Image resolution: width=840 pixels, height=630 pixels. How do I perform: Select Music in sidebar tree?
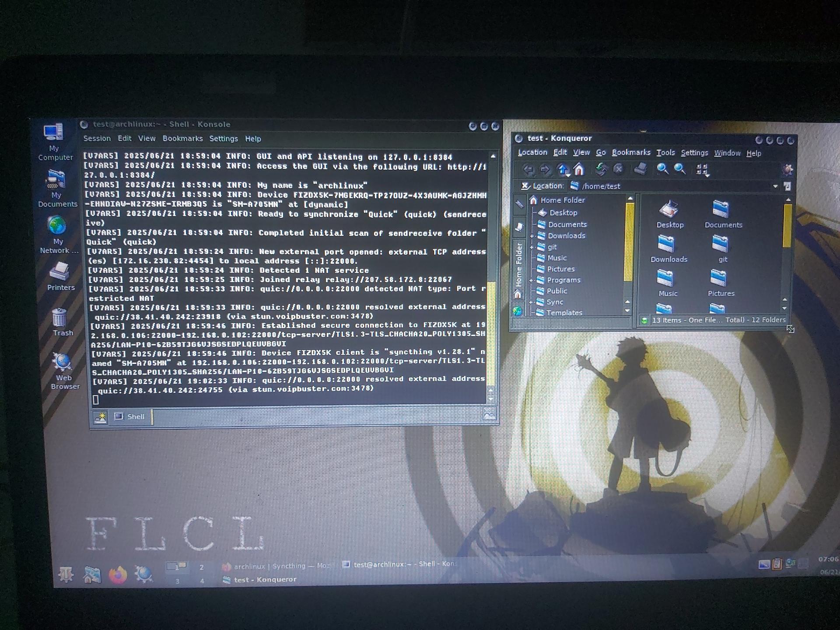(552, 258)
